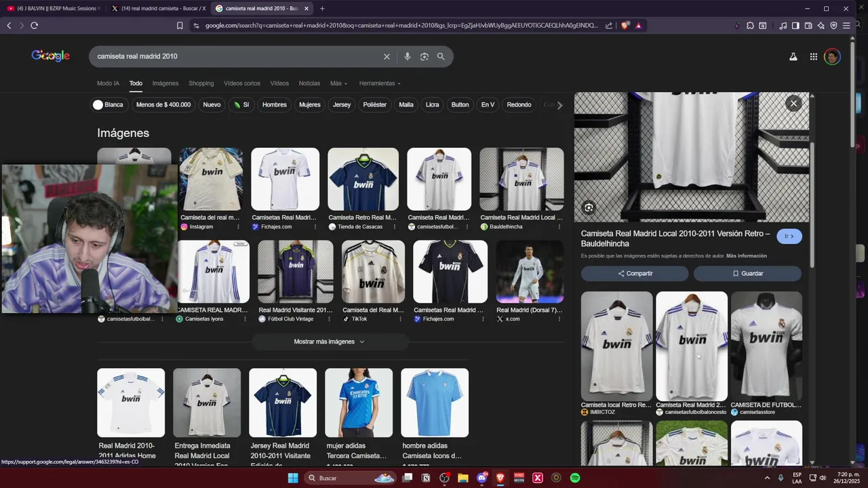Toggle the Mujeres filter chip
868x488 pixels.
pos(310,104)
